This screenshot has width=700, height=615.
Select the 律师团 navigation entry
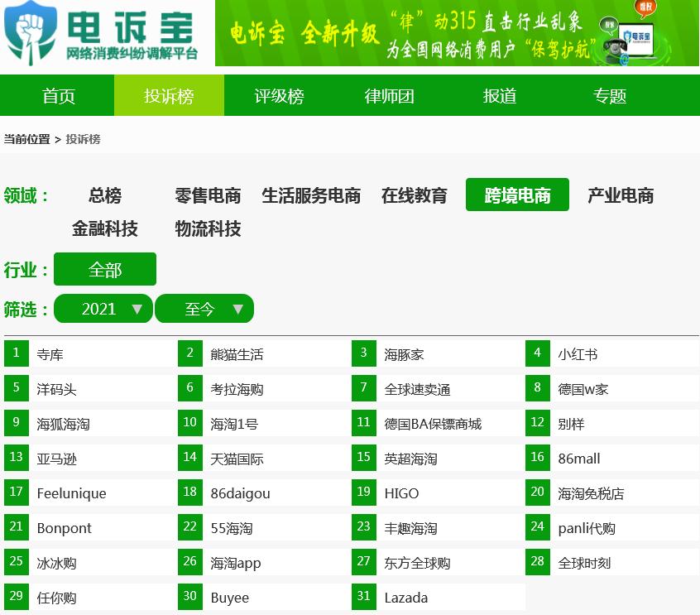389,95
